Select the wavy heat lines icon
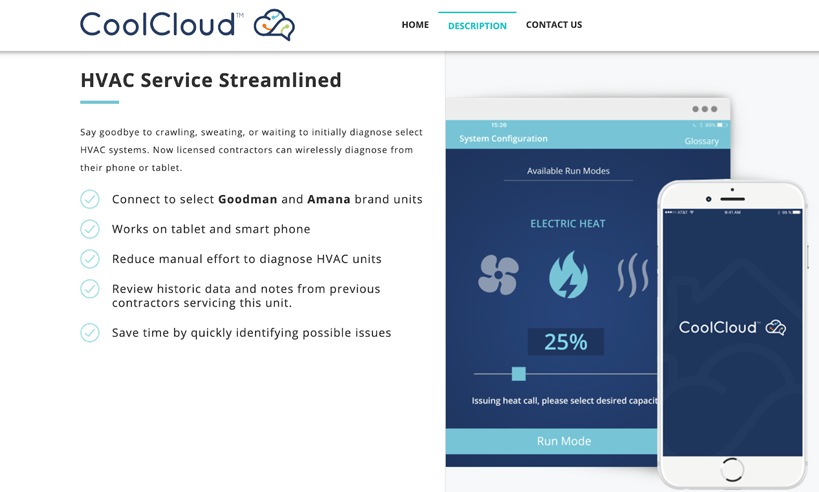 coord(632,274)
